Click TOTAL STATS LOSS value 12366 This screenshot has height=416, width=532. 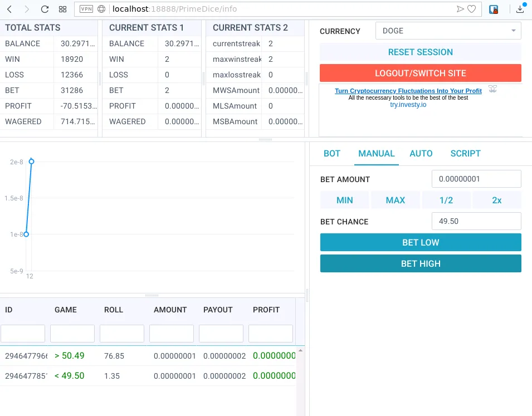coord(72,75)
